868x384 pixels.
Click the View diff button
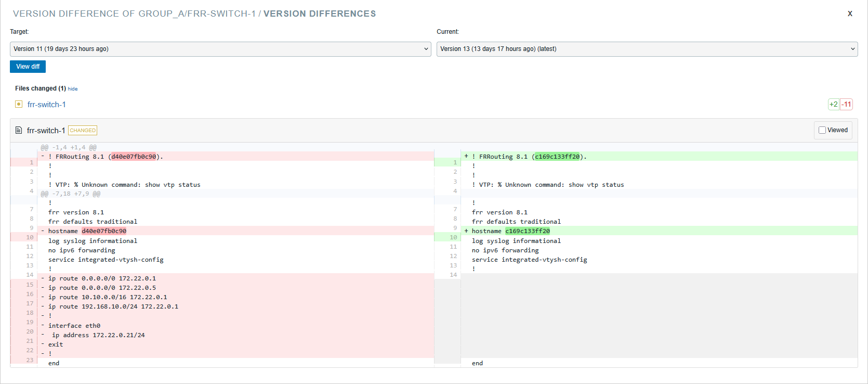tap(28, 67)
